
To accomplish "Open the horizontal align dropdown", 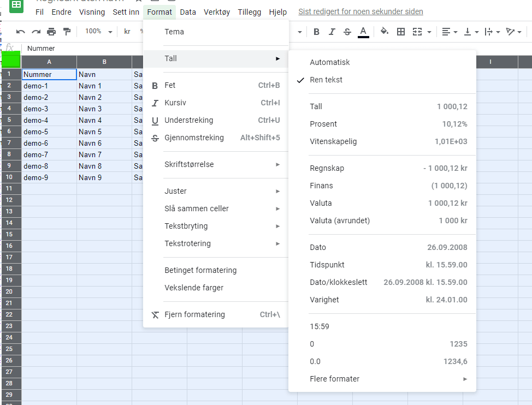I will point(450,32).
